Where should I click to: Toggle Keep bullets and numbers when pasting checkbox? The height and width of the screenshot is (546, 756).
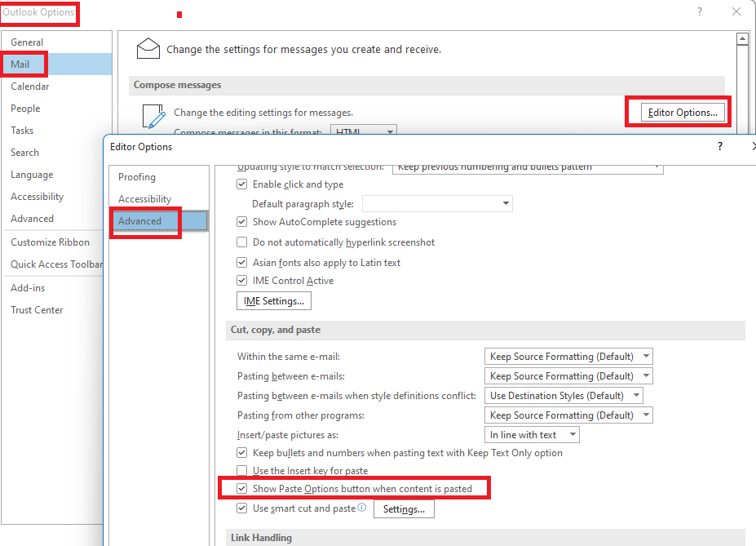(242, 452)
